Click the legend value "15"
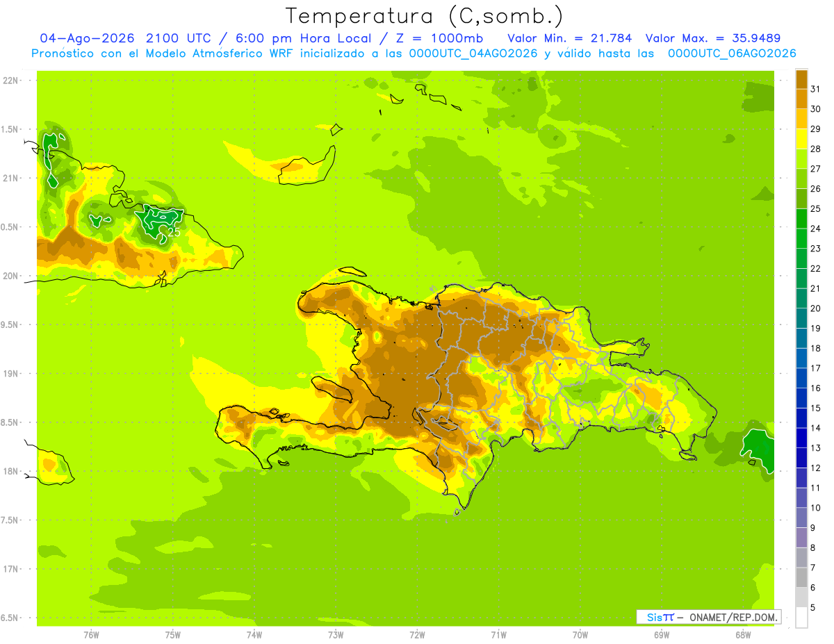 pos(816,408)
